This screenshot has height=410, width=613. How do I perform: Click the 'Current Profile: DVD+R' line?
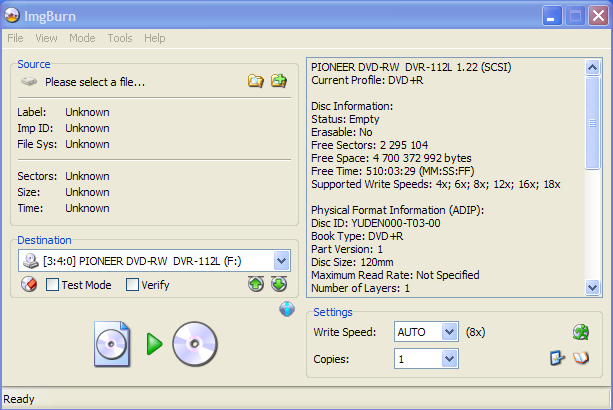[367, 80]
